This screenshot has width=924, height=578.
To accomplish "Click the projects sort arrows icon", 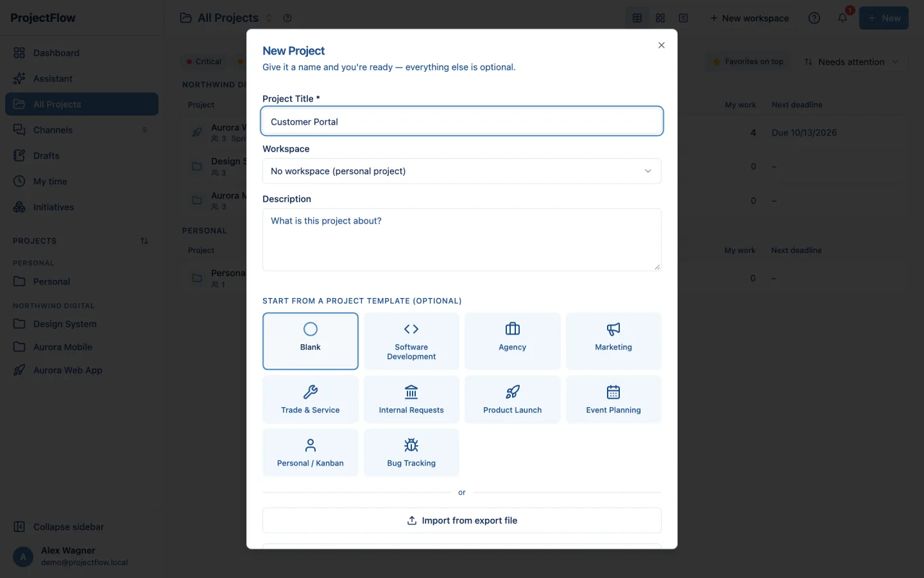I will pos(144,241).
